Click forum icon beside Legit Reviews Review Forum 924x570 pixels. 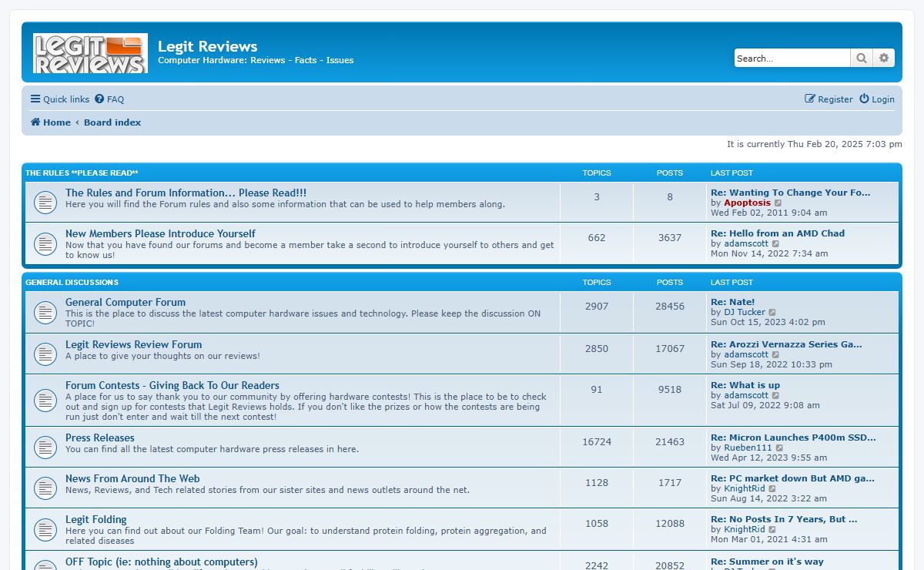[x=45, y=354]
